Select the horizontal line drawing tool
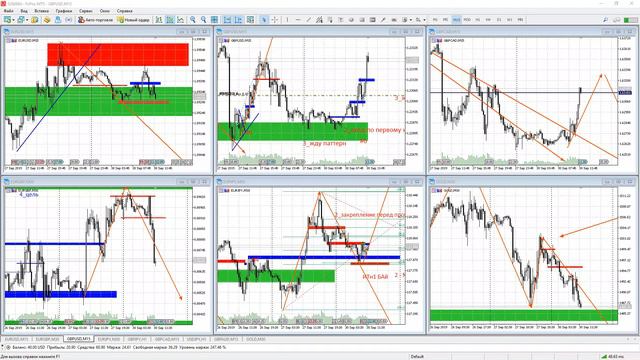This screenshot has width=640, height=360. (298, 20)
